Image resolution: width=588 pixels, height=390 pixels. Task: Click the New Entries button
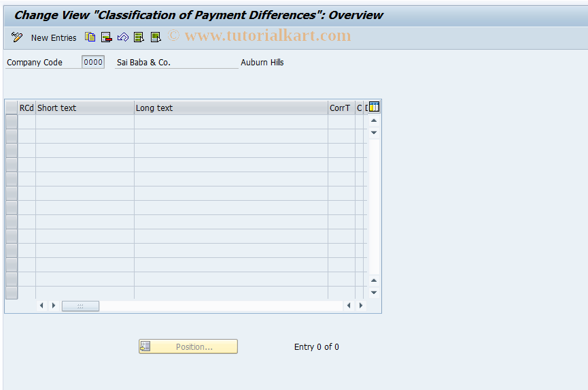(x=54, y=37)
